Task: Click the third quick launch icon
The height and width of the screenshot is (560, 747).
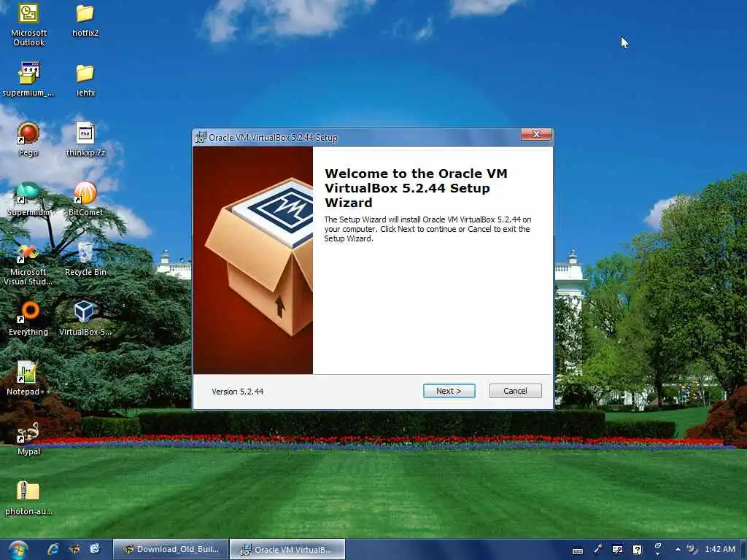Action: 96,549
